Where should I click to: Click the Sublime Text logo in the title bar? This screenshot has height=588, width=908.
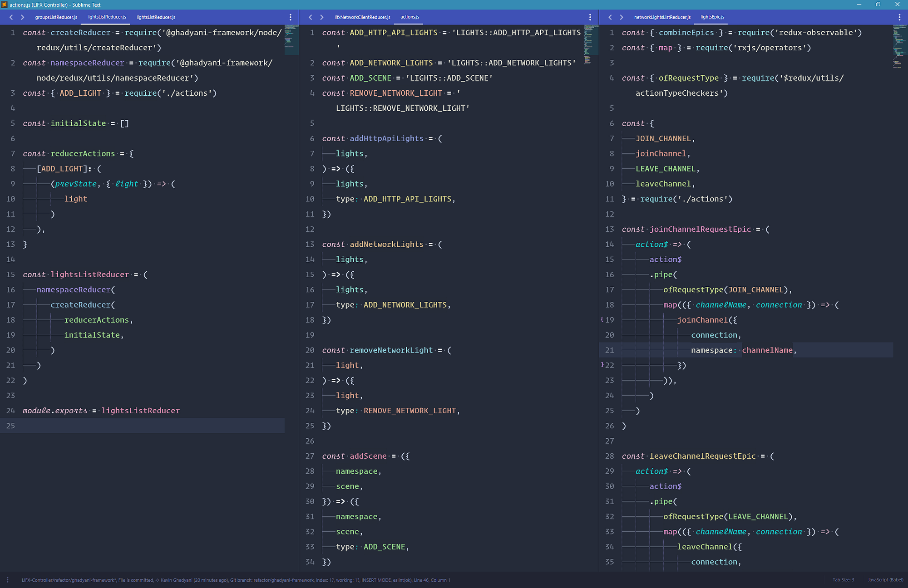click(5, 5)
